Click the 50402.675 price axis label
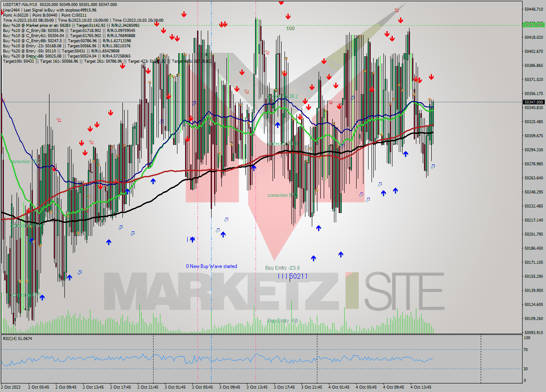The image size is (546, 392). click(x=534, y=52)
